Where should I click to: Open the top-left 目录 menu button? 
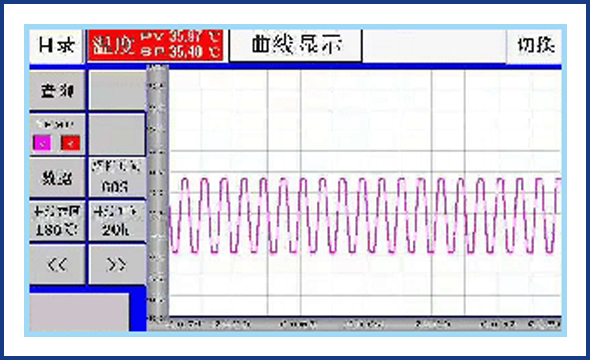(56, 46)
